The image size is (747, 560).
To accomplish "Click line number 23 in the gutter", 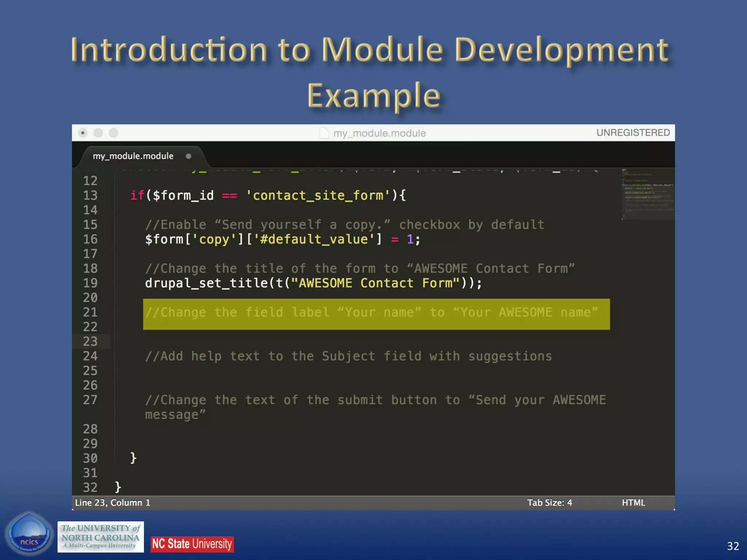I will click(90, 342).
